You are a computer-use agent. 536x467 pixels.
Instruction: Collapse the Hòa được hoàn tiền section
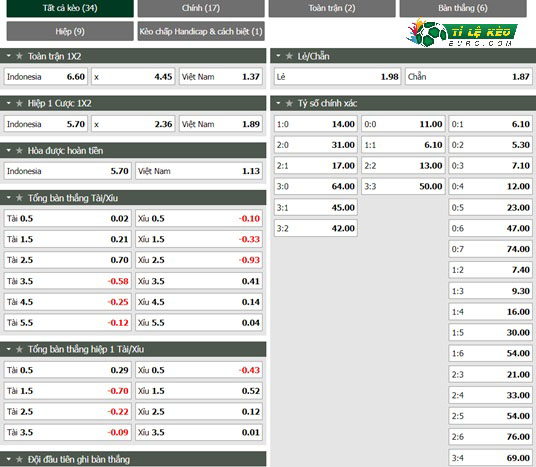9,150
